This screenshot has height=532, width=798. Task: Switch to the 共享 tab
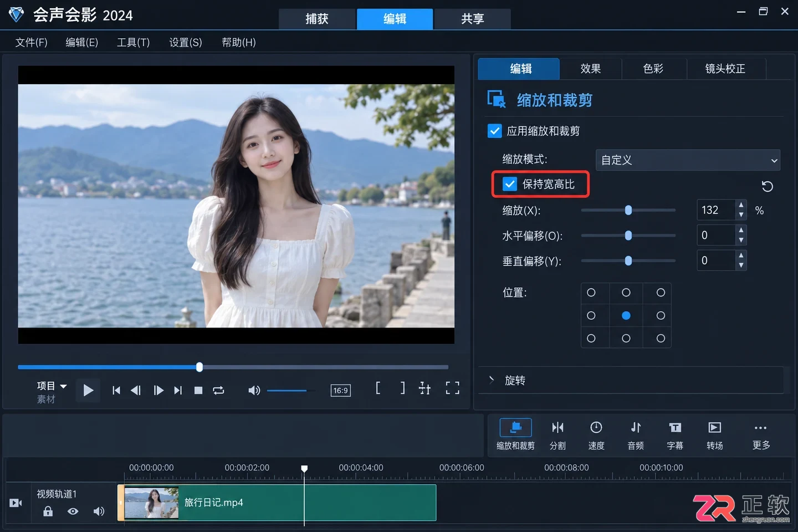(x=472, y=19)
